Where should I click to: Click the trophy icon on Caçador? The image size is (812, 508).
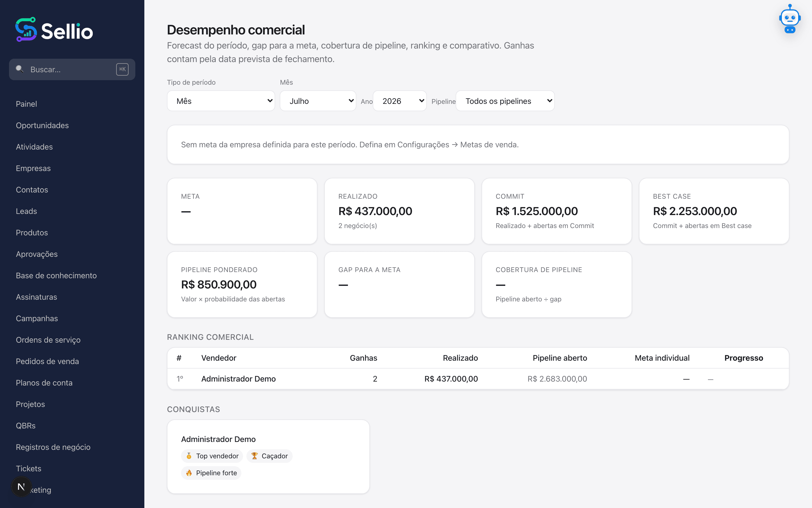click(254, 456)
